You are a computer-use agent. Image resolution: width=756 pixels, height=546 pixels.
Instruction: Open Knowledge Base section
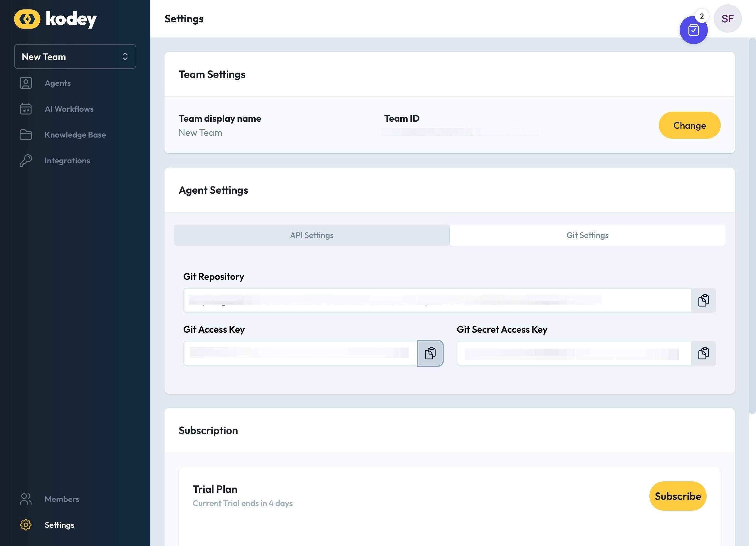(x=75, y=135)
